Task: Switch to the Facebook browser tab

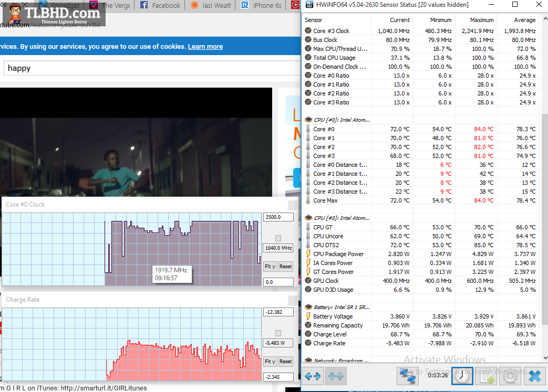Action: pyautogui.click(x=161, y=5)
